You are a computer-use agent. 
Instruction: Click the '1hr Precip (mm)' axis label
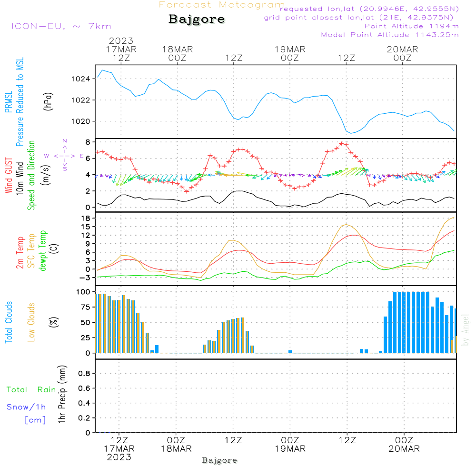coord(61,394)
